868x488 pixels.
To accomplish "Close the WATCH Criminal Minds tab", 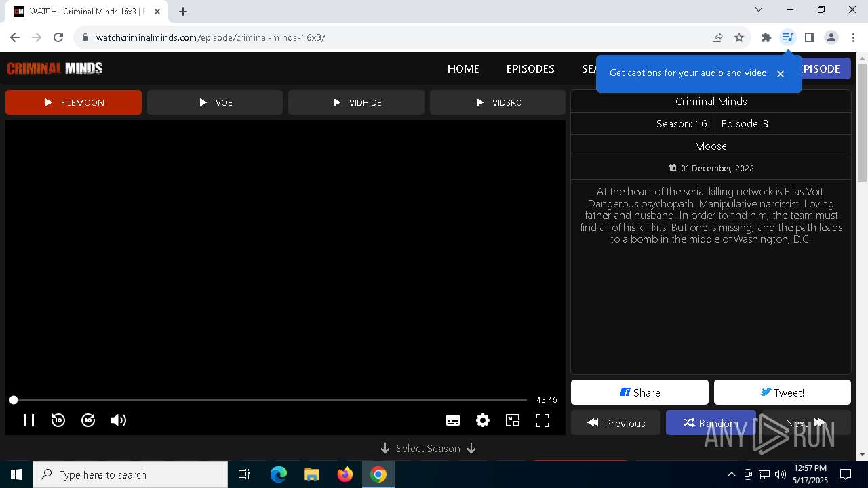I will (157, 12).
